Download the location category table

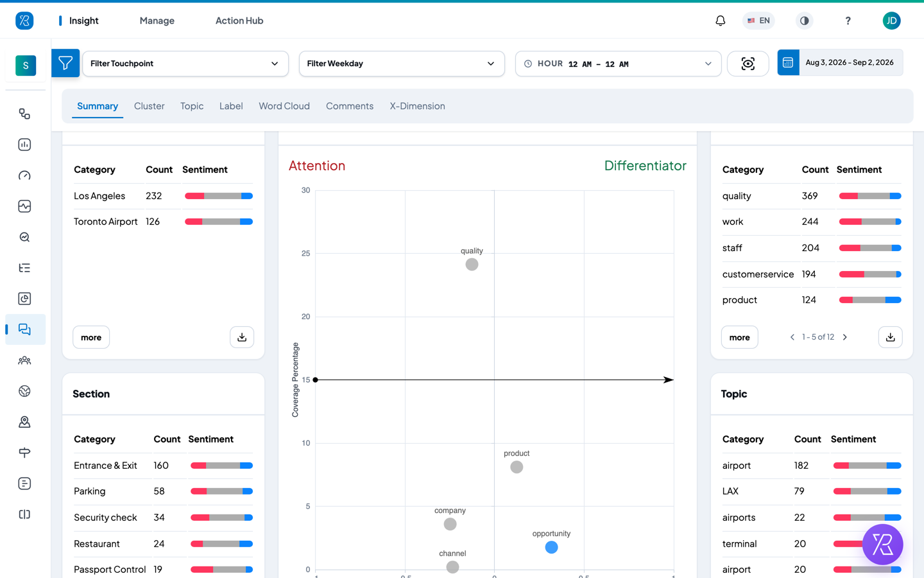pyautogui.click(x=242, y=337)
